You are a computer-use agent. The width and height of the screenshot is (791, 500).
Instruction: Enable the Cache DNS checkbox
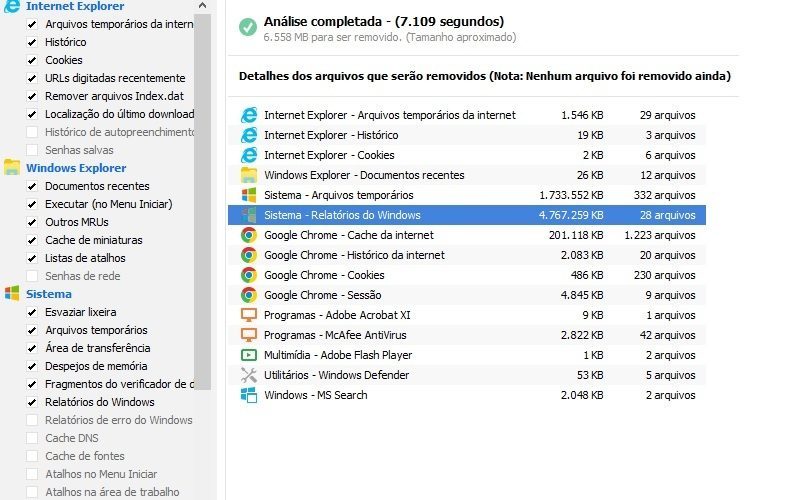point(32,438)
